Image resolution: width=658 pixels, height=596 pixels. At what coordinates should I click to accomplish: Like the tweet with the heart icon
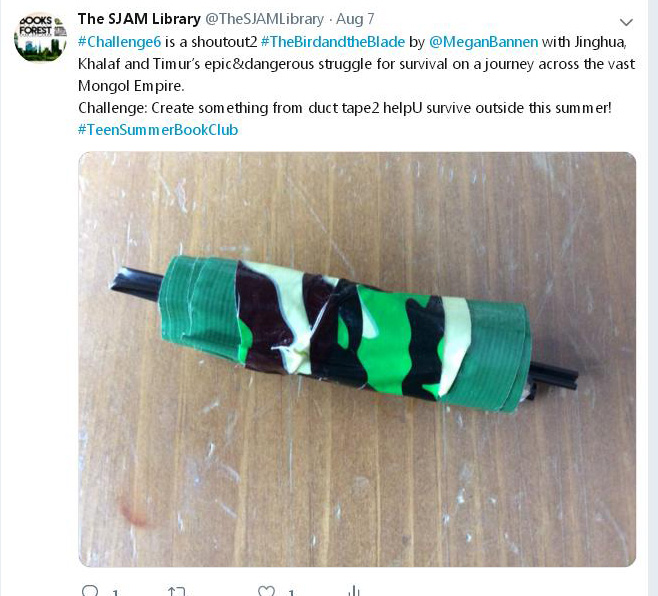(266, 591)
